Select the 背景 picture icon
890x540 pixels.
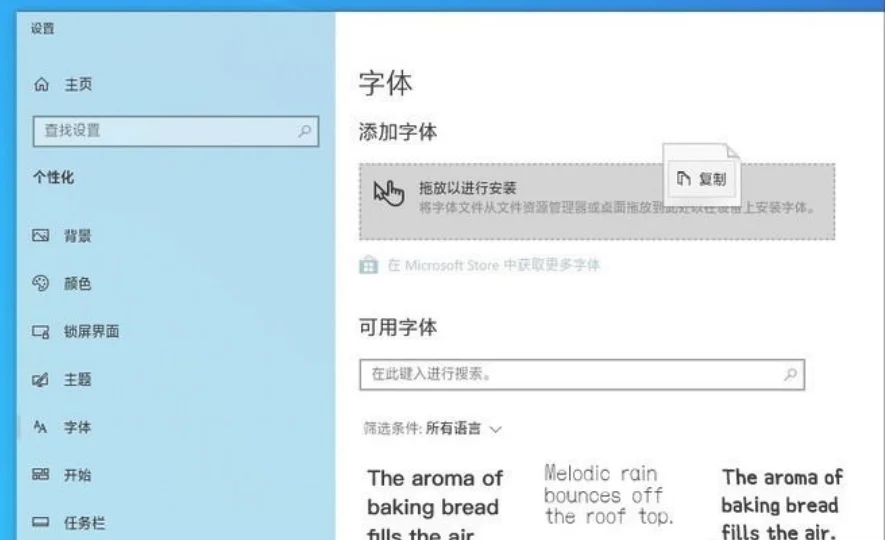[x=40, y=235]
